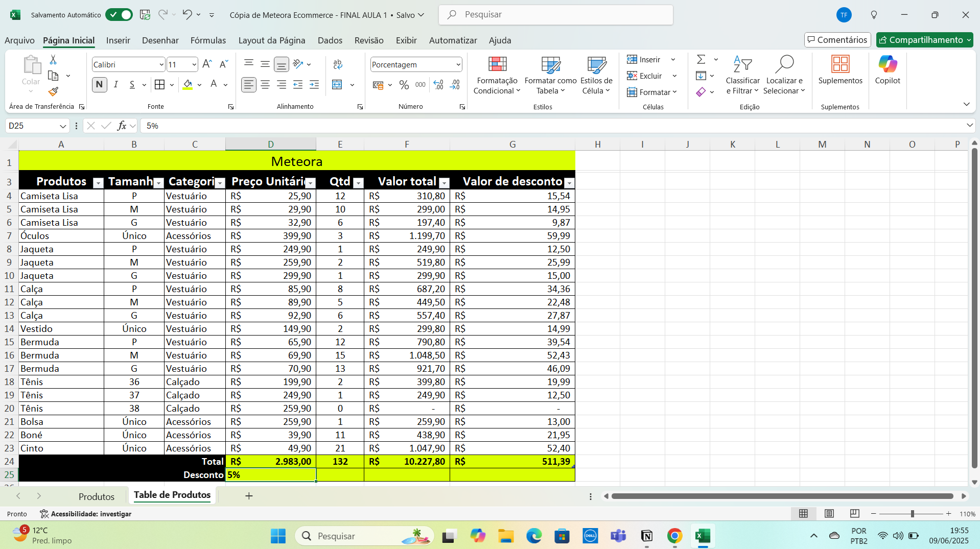Click the Merge and Center icon
The height and width of the screenshot is (549, 980).
(337, 85)
